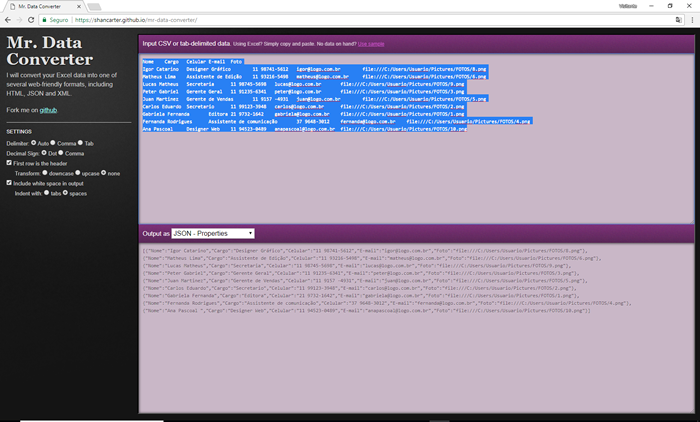The width and height of the screenshot is (700, 422).
Task: Click the translate icon in address bar
Action: 679,20
